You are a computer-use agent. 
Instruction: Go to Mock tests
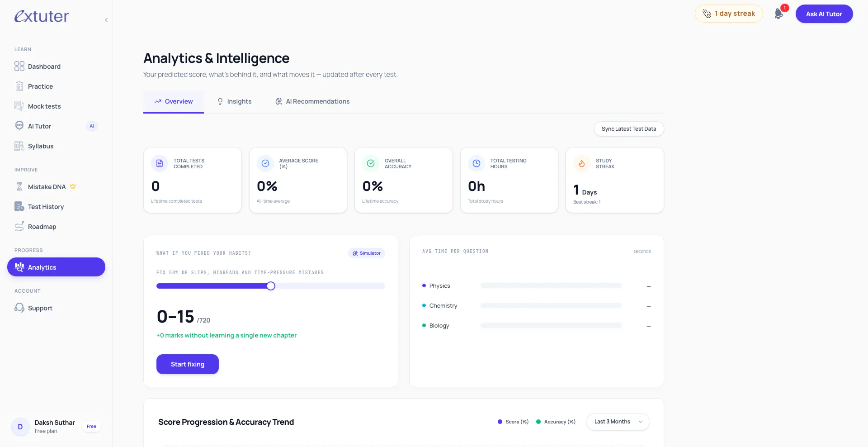(x=56, y=106)
